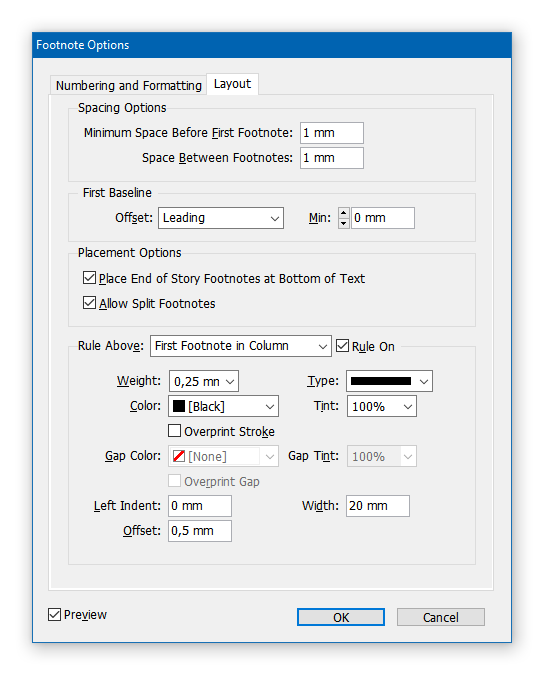Enable the Overprint Stroke checkbox
Image resolution: width=544 pixels, height=675 pixels.
pos(174,431)
